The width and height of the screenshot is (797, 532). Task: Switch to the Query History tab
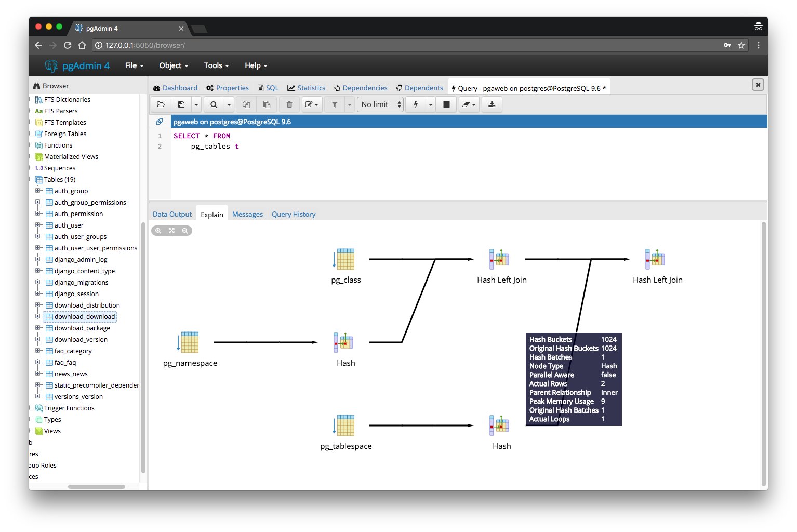click(294, 214)
